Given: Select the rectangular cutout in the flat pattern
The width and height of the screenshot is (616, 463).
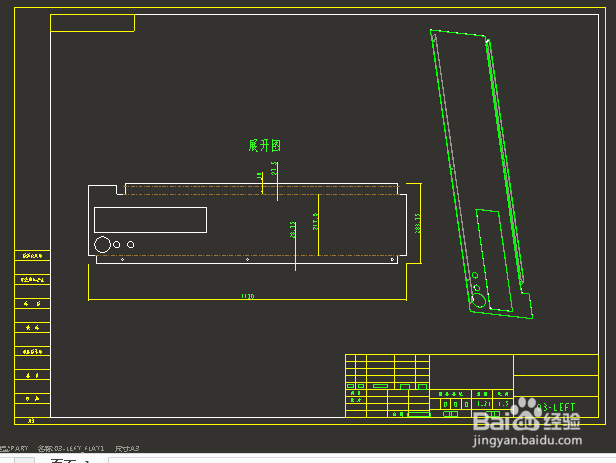Looking at the screenshot, I should pos(150,220).
